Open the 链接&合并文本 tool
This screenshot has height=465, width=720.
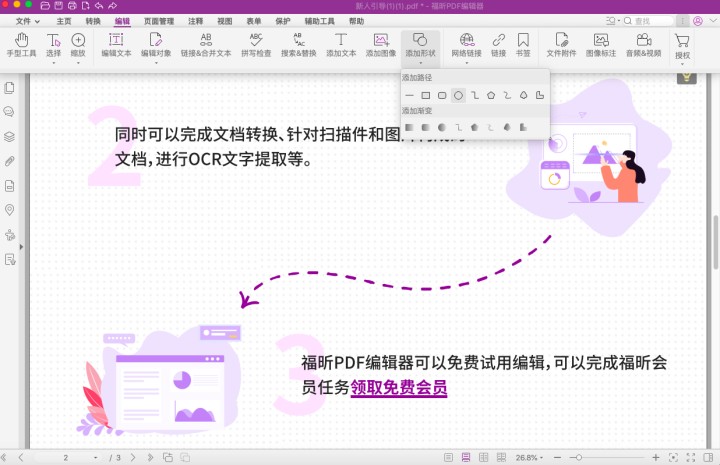(206, 45)
